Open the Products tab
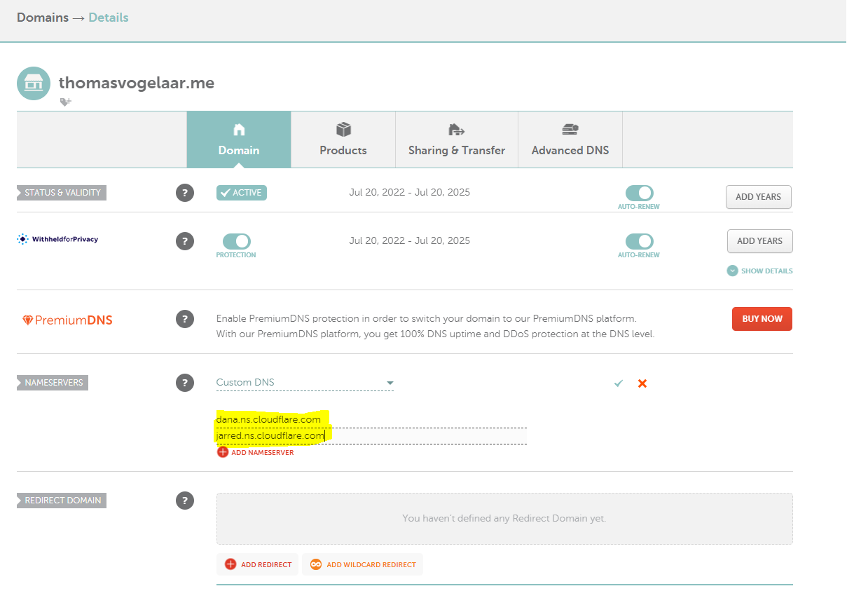 343,140
